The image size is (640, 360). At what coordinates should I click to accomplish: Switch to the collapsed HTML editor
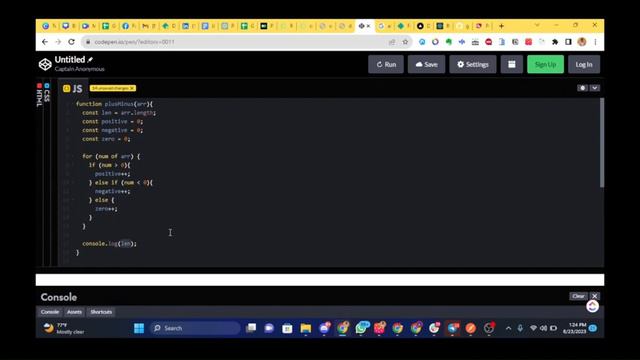39,95
